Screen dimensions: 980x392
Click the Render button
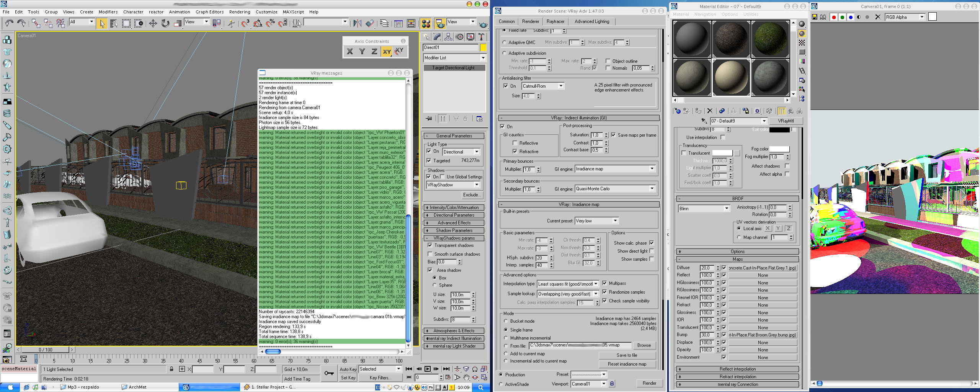click(x=649, y=383)
